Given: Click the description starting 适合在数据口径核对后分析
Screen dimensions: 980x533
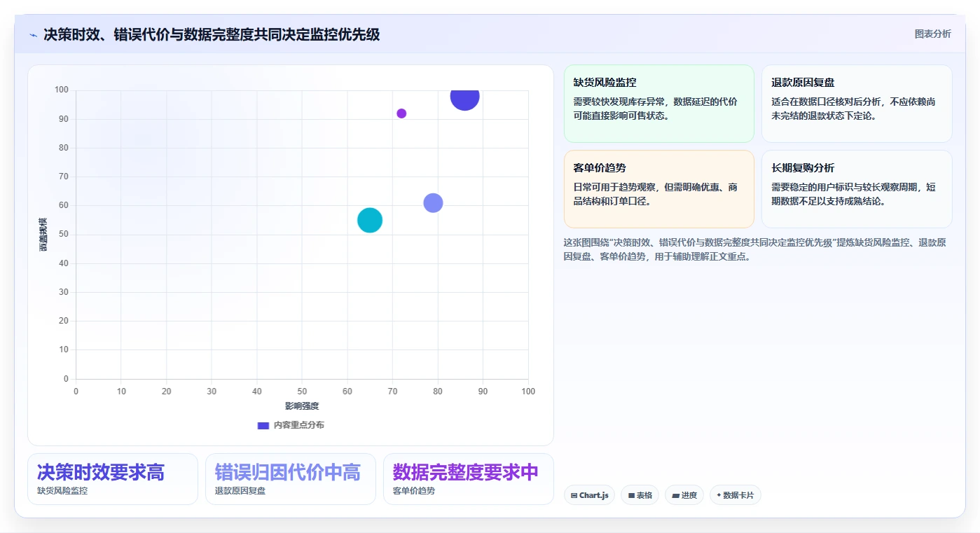Looking at the screenshot, I should [x=853, y=109].
